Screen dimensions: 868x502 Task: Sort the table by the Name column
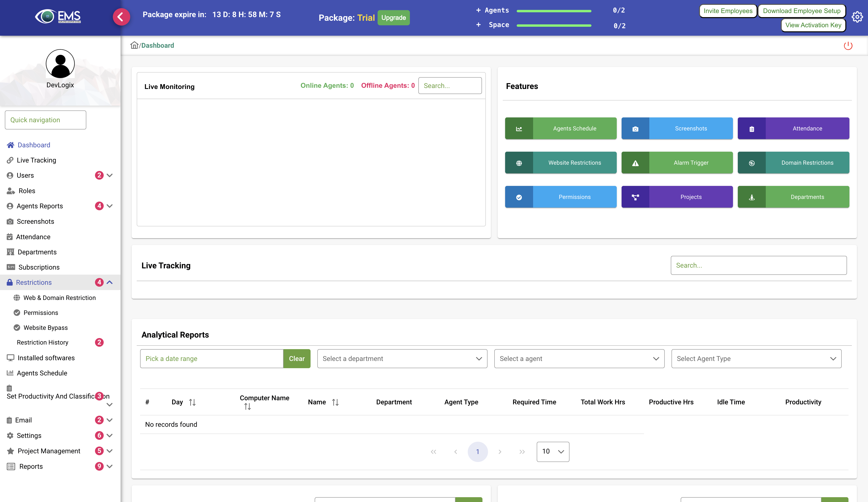(x=335, y=402)
